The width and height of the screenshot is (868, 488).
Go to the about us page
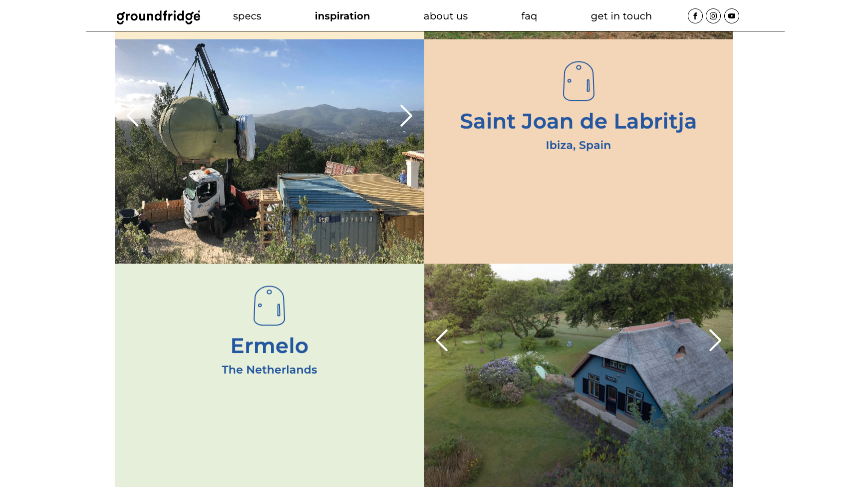pos(446,16)
